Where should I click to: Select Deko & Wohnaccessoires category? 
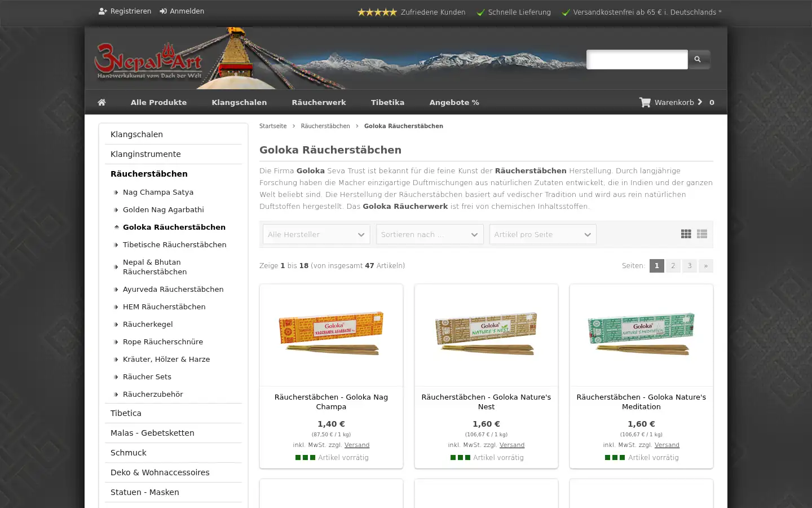(173, 472)
